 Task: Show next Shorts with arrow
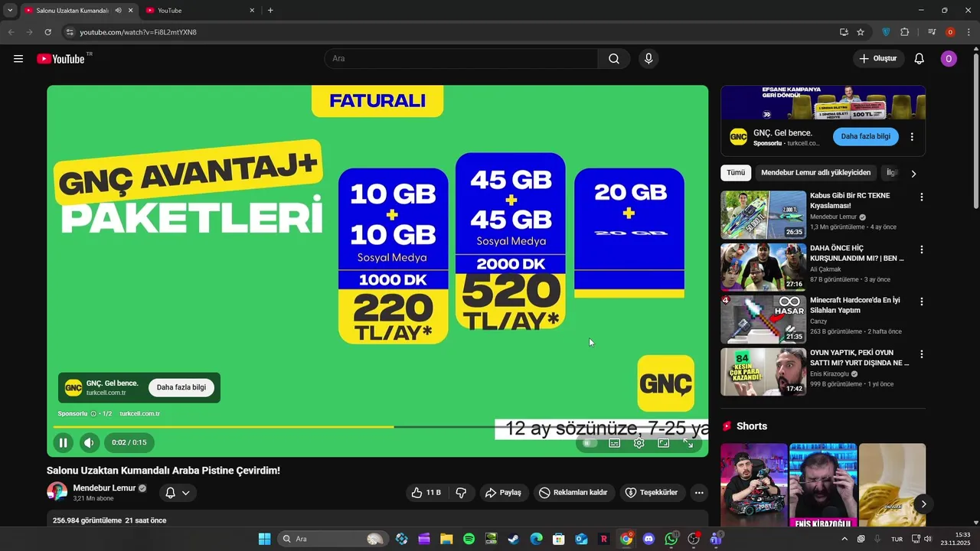923,504
